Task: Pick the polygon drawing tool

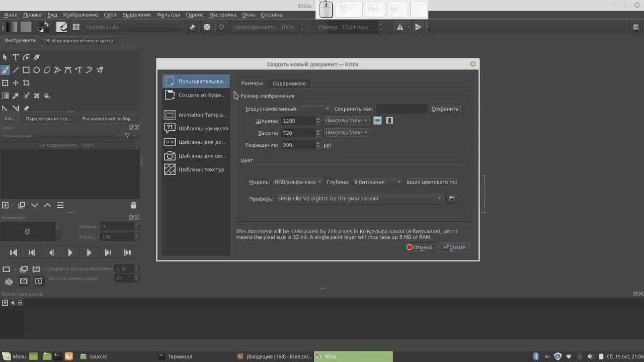Action: (x=47, y=70)
